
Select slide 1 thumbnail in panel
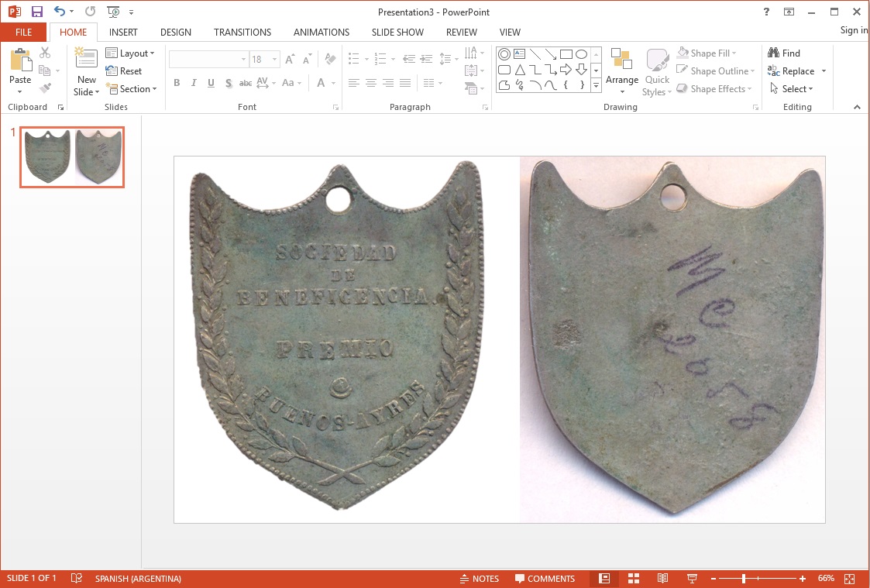(72, 156)
